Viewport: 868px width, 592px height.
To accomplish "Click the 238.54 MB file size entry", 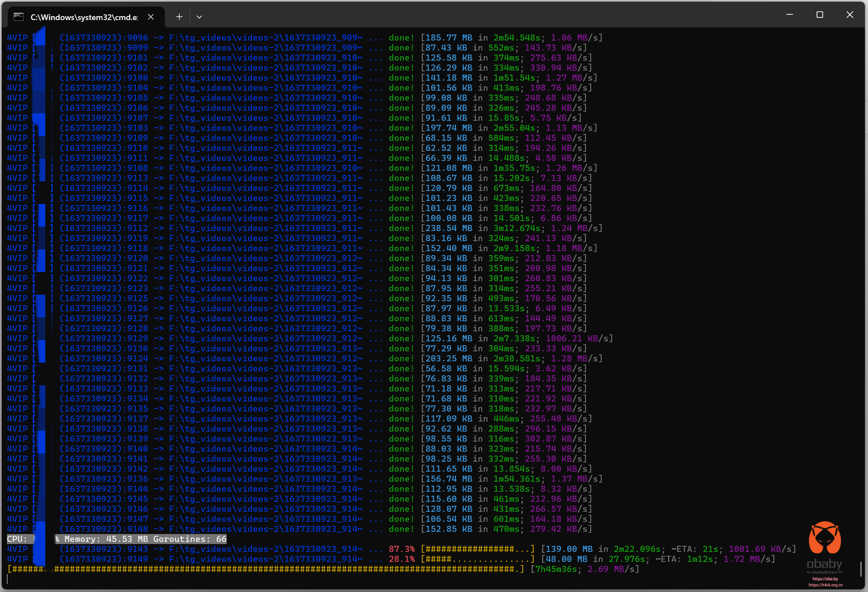I will 449,228.
